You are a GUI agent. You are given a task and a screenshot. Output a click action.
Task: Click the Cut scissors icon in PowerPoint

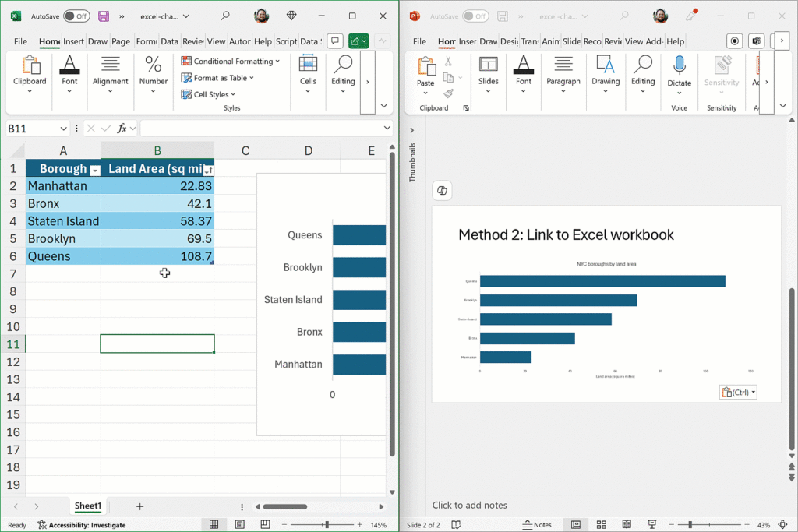click(448, 61)
